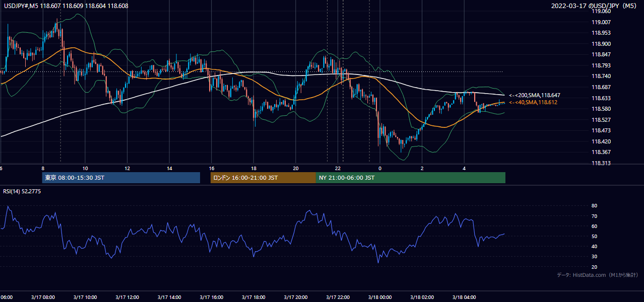This screenshot has height=302, width=644.
Task: Click the 3/18 00:00 date axis label
Action: click(x=380, y=297)
